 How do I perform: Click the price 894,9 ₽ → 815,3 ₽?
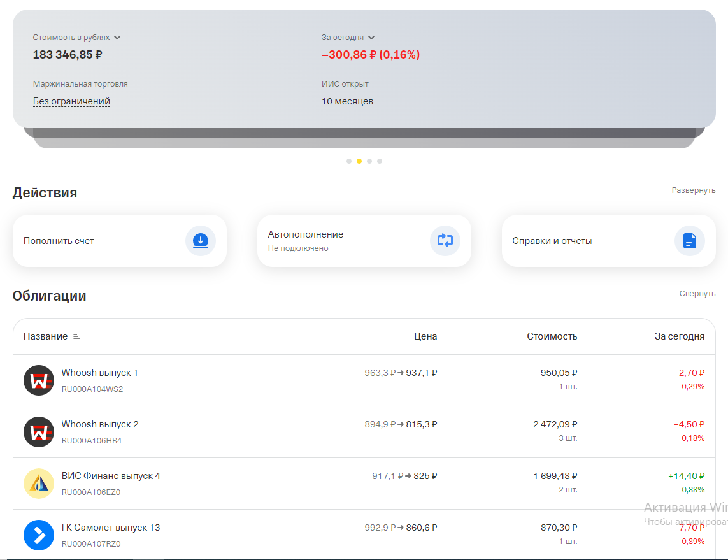tap(401, 424)
